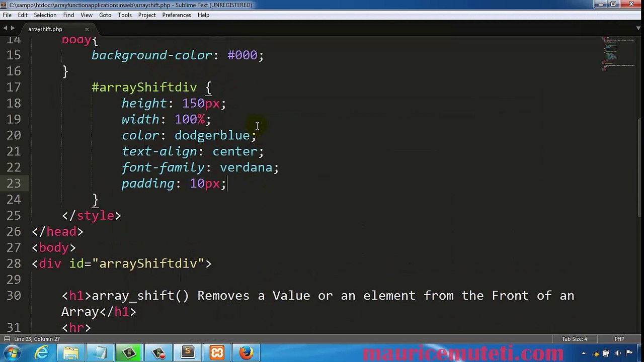Change the Tab Size: 4 setting
Image resolution: width=644 pixels, height=362 pixels.
point(575,339)
